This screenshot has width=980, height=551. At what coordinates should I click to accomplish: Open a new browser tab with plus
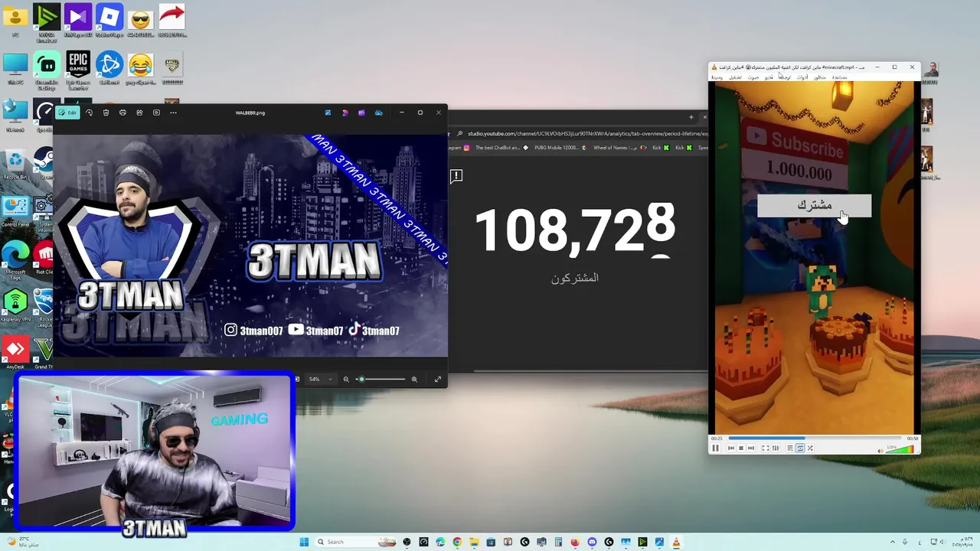(691, 117)
